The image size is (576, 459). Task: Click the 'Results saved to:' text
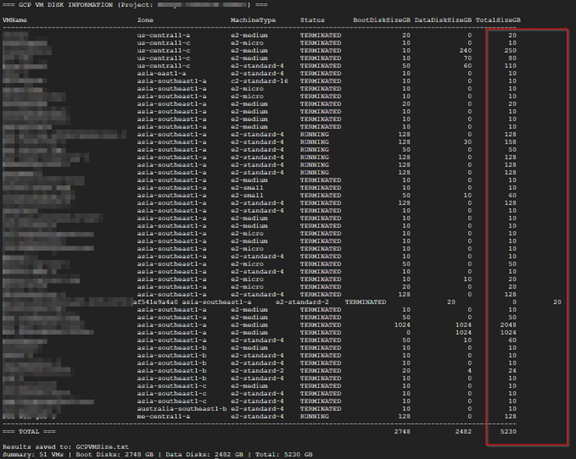(37, 447)
